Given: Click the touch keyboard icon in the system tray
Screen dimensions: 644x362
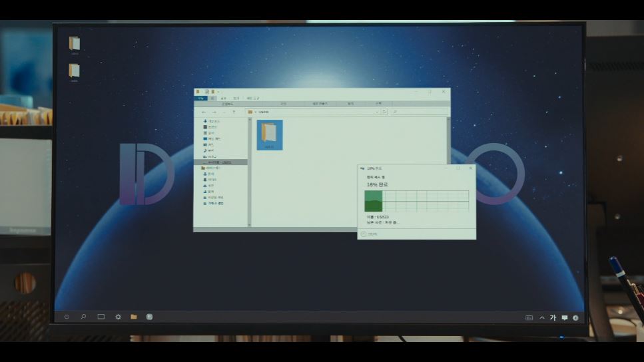Looking at the screenshot, I should (x=529, y=317).
